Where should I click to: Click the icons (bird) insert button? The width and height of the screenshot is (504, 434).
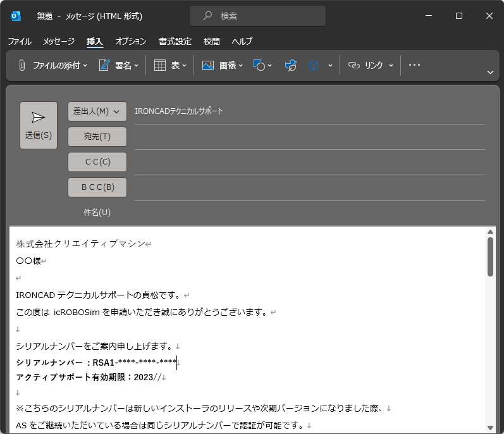[x=290, y=65]
